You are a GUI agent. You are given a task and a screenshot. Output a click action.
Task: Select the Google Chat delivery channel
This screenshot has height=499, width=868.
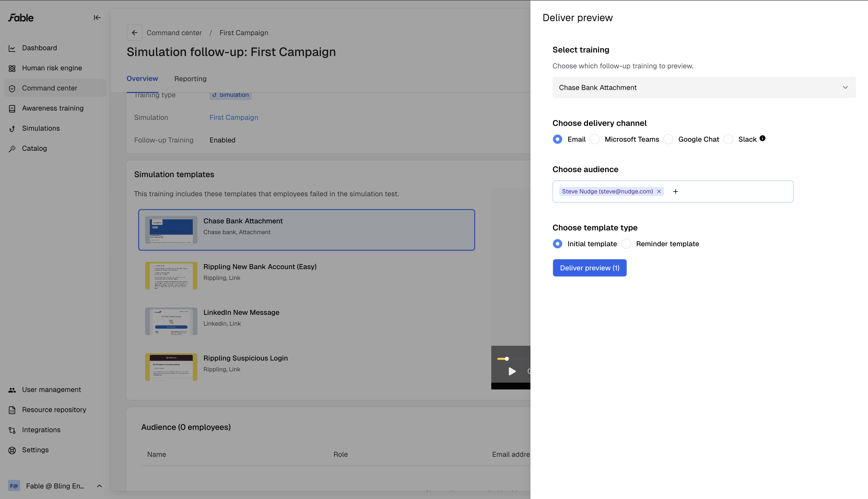668,139
